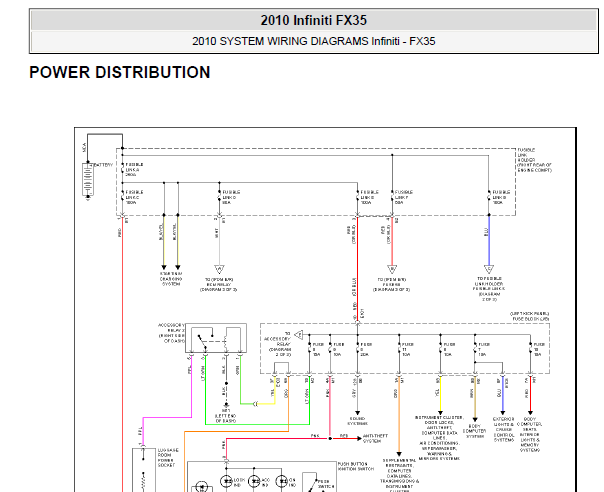Image resolution: width=604 pixels, height=492 pixels.
Task: Click the 'FUSIBLE LINK A' label
Action: click(134, 170)
